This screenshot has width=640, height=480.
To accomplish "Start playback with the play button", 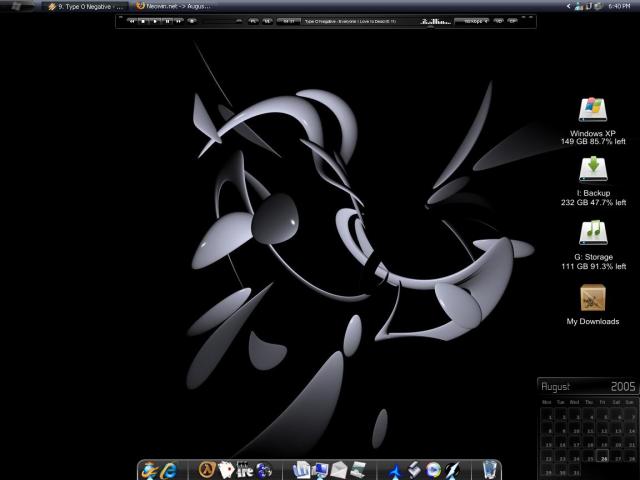I will coord(156,21).
